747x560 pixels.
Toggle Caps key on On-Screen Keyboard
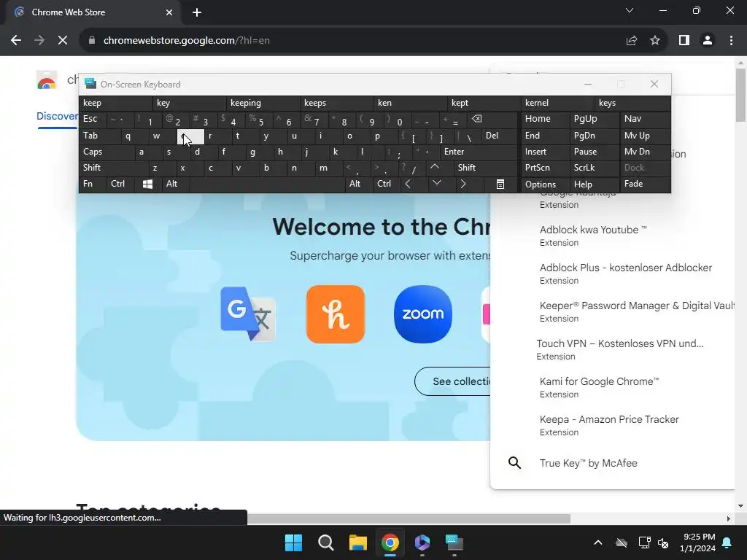[107, 152]
